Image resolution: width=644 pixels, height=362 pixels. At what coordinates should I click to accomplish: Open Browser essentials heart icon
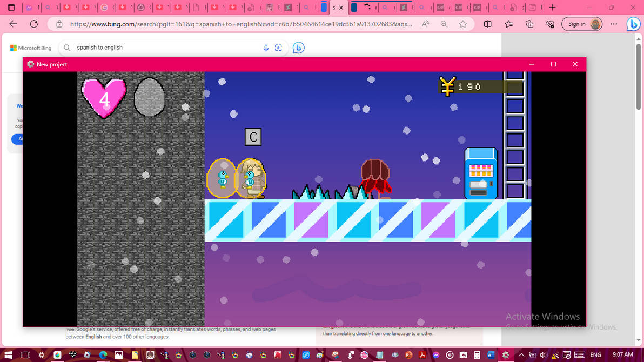click(x=551, y=24)
